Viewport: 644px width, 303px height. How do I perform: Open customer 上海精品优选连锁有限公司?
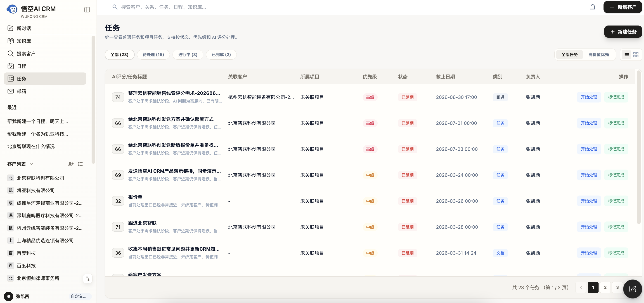pos(45,241)
